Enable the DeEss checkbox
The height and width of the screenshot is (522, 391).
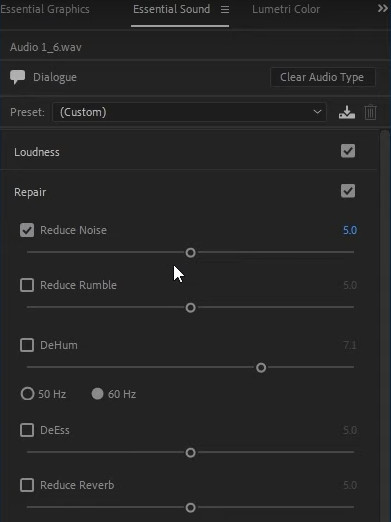pyautogui.click(x=27, y=430)
